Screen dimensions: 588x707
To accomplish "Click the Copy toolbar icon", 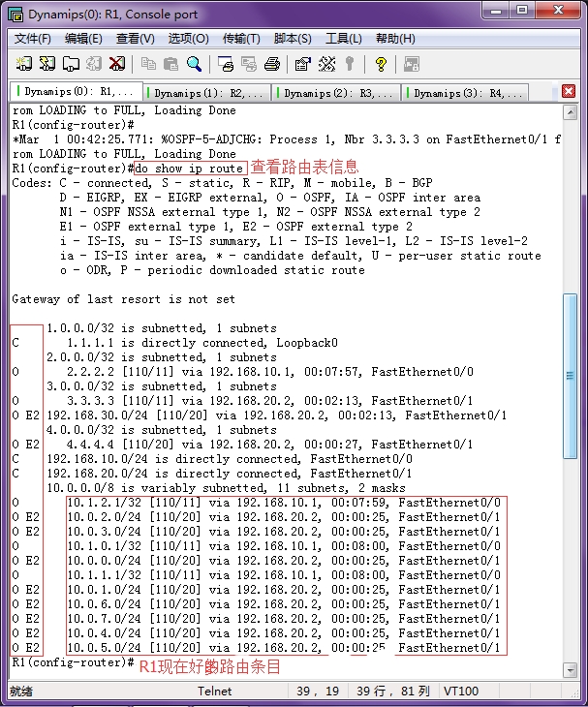I will tap(148, 64).
